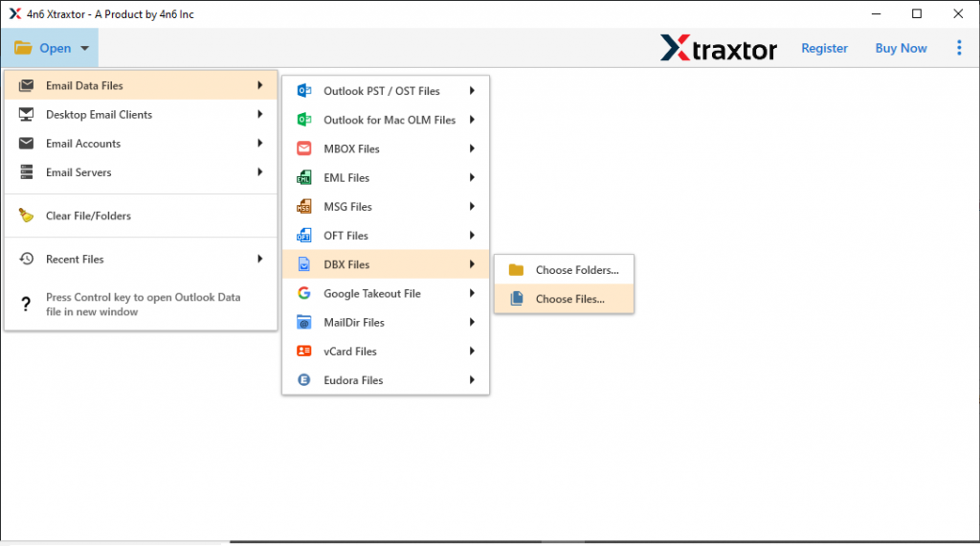This screenshot has height=546, width=980.
Task: Click the Outlook for Mac OLM icon
Action: [303, 120]
